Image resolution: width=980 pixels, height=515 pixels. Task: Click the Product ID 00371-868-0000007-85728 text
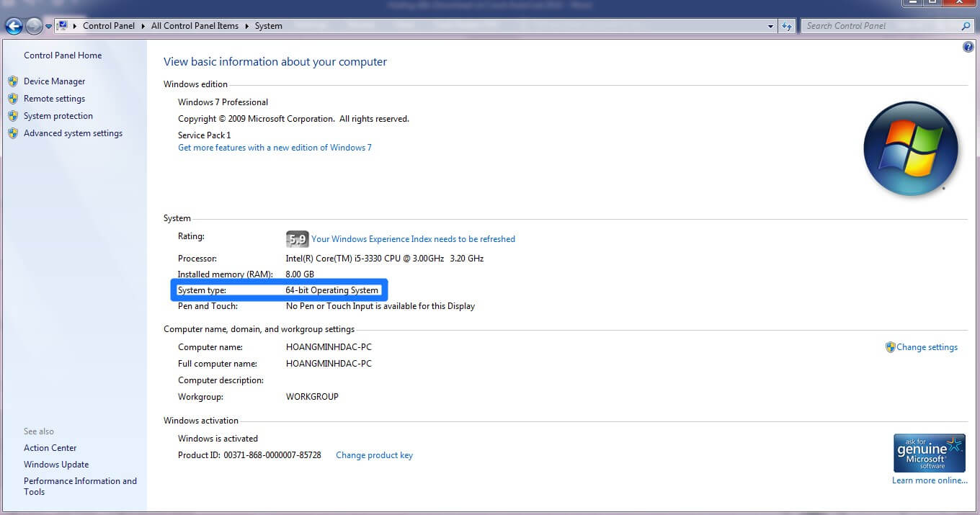click(x=249, y=455)
